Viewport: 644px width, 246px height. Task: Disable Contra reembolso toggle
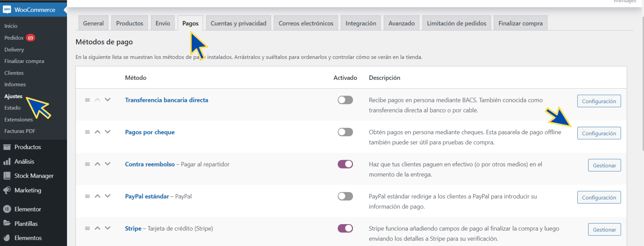click(345, 164)
